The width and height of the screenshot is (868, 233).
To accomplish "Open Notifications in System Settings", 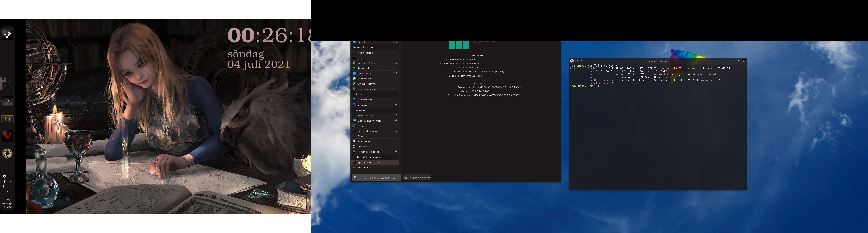I will 375,53.
